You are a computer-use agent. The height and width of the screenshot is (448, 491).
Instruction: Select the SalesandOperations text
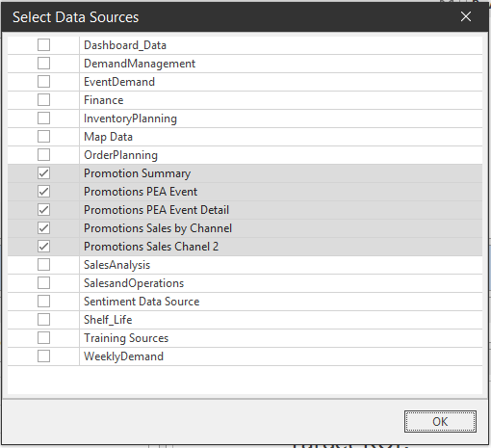click(x=134, y=283)
